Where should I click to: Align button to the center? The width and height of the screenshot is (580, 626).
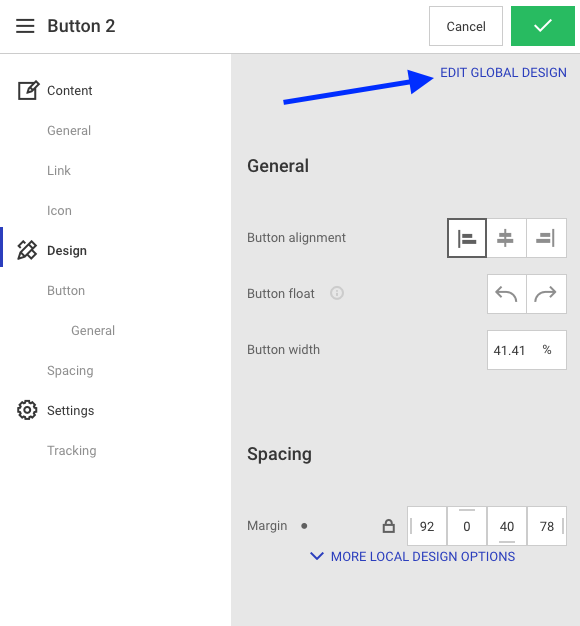coord(506,238)
